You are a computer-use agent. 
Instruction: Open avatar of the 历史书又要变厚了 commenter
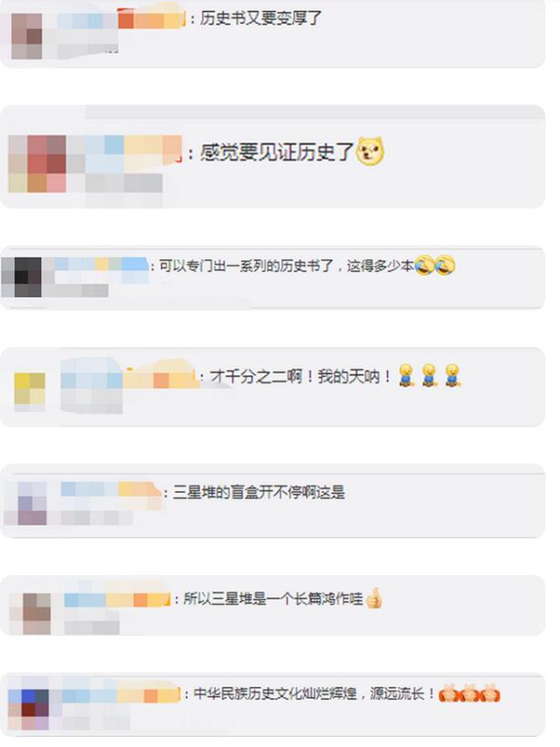point(26,36)
